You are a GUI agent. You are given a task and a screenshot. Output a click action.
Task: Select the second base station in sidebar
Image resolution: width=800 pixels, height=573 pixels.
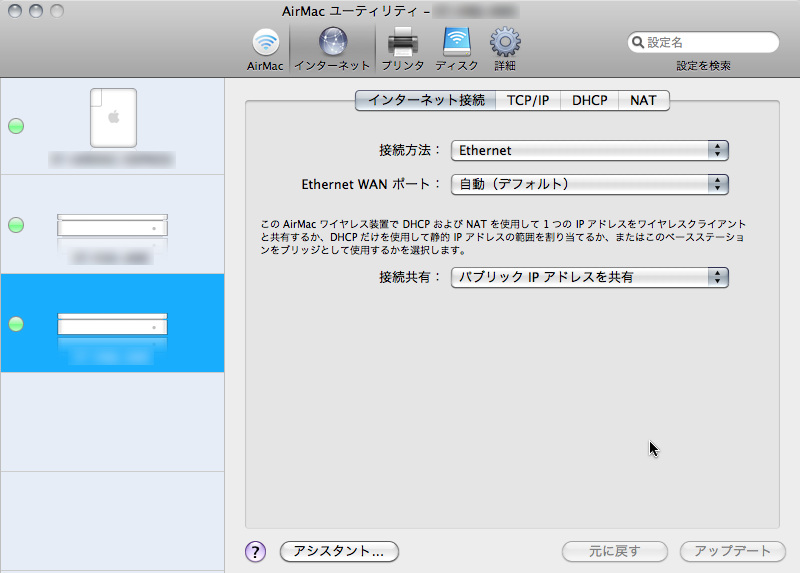click(112, 225)
